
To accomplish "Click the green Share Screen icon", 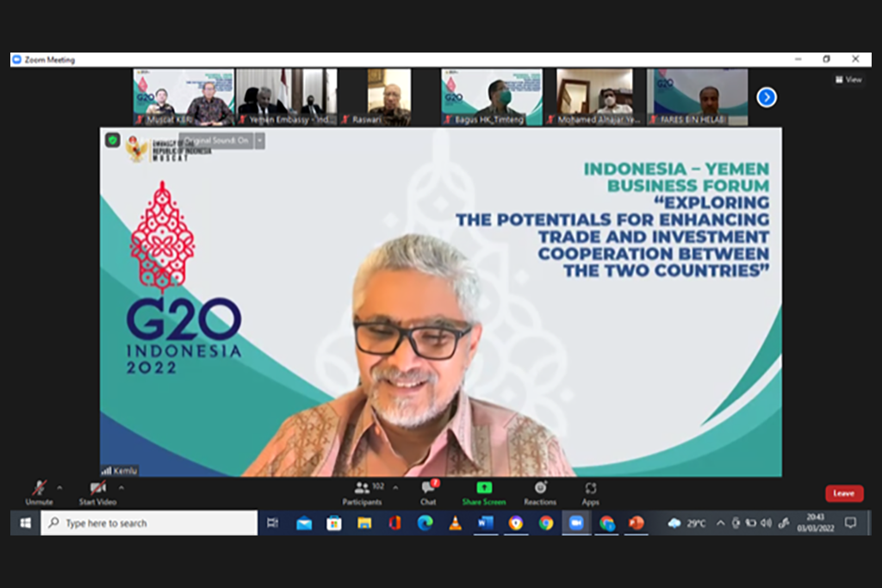I will [484, 487].
